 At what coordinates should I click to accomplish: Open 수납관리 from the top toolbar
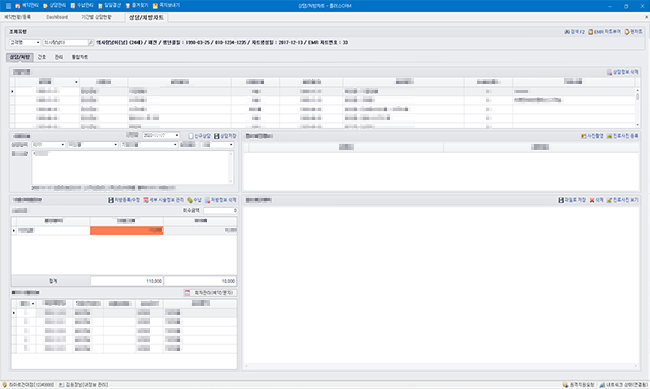pos(82,6)
